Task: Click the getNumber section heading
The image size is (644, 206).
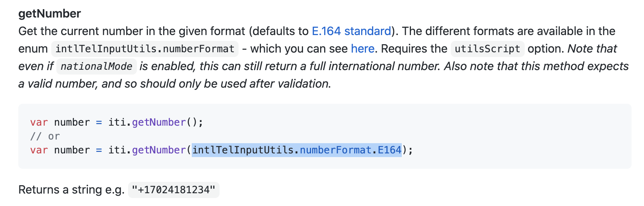Action: point(49,14)
